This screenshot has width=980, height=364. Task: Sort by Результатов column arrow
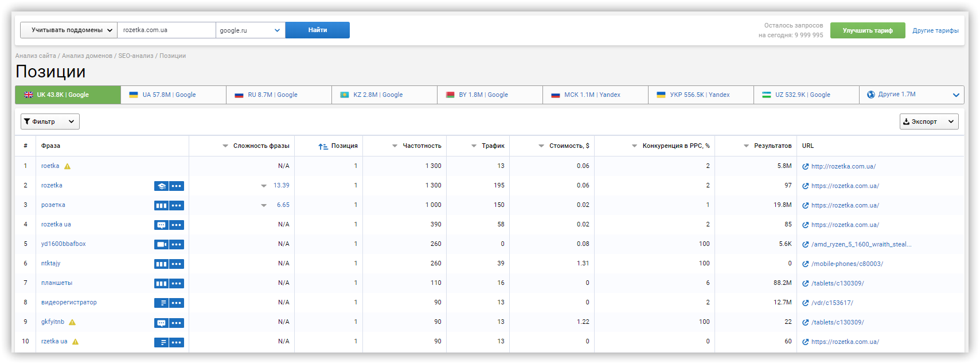tap(746, 146)
